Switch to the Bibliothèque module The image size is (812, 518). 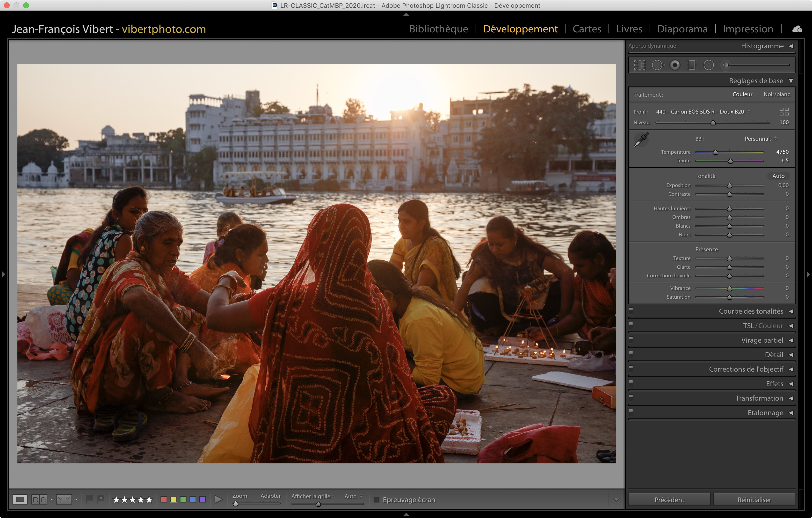(438, 29)
